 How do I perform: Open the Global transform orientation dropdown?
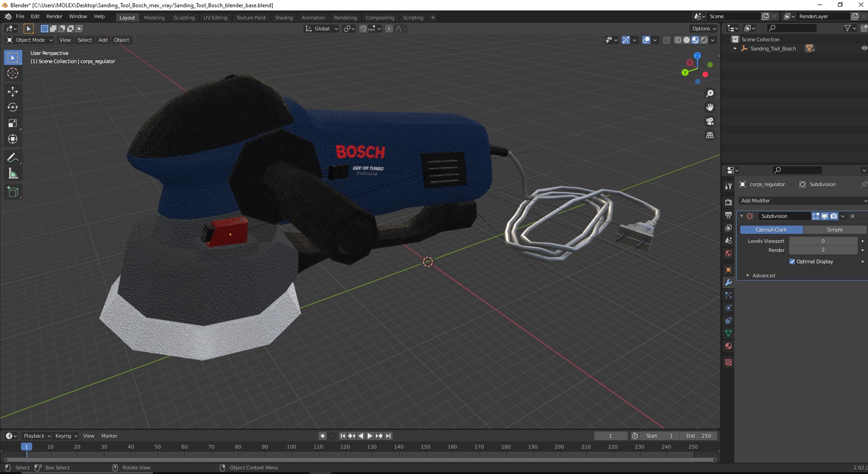point(322,29)
